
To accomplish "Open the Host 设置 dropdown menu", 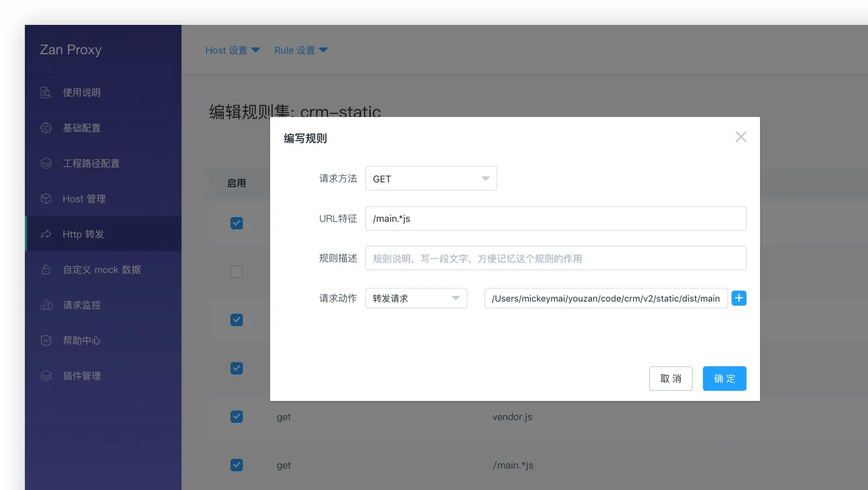I will [x=232, y=50].
